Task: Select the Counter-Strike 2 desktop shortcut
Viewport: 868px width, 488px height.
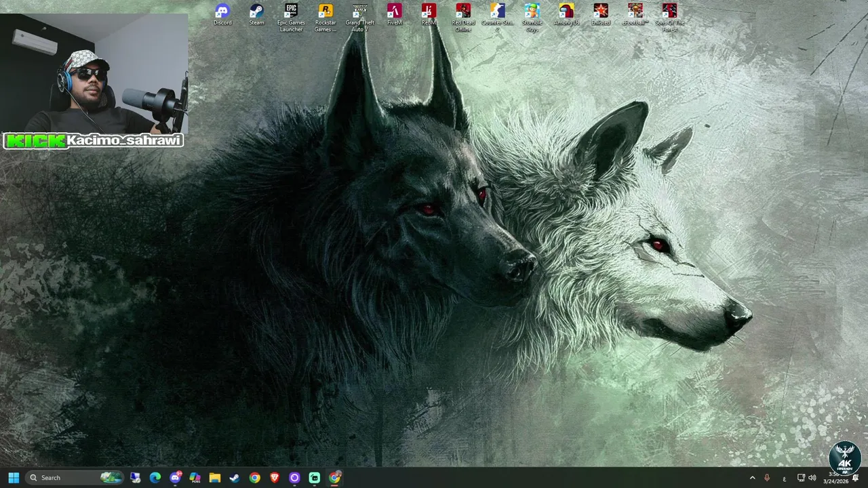Action: [x=498, y=18]
